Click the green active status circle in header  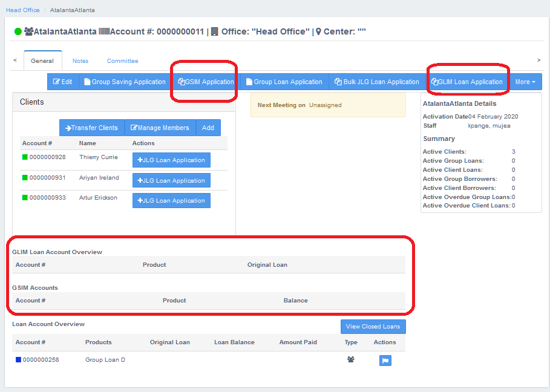18,31
